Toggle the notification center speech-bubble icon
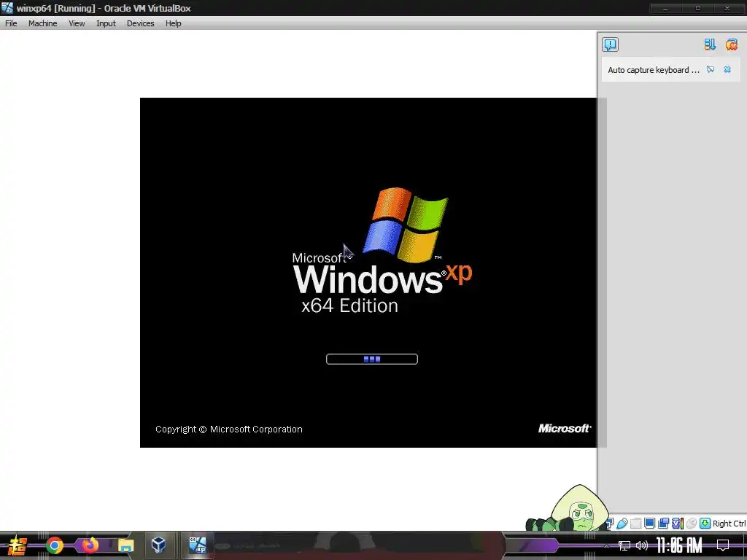This screenshot has height=560, width=747. pyautogui.click(x=610, y=44)
